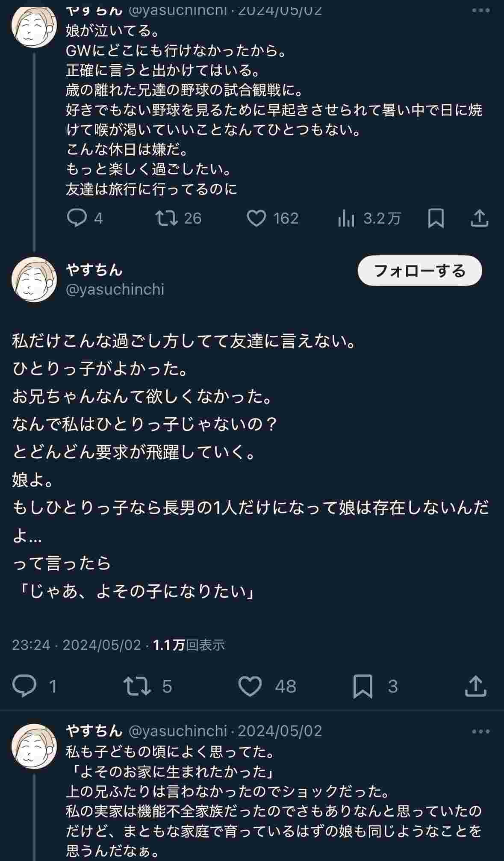Reply to the main tweet
Image resolution: width=504 pixels, height=861 pixels.
pyautogui.click(x=24, y=686)
